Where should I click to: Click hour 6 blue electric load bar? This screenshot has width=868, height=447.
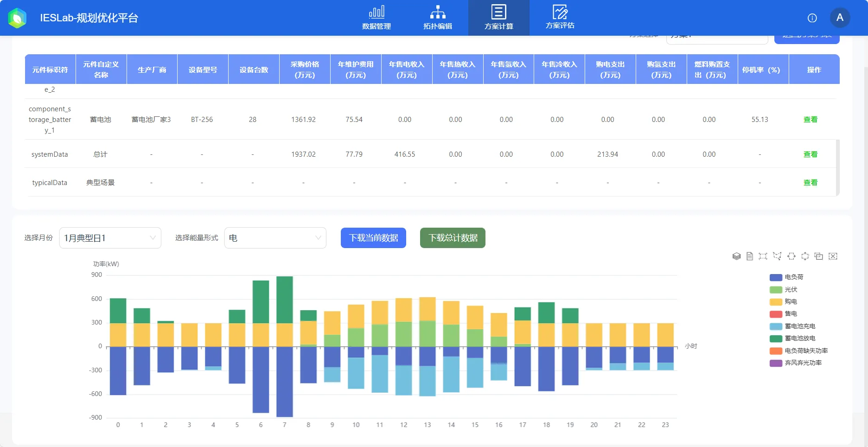tap(261, 380)
